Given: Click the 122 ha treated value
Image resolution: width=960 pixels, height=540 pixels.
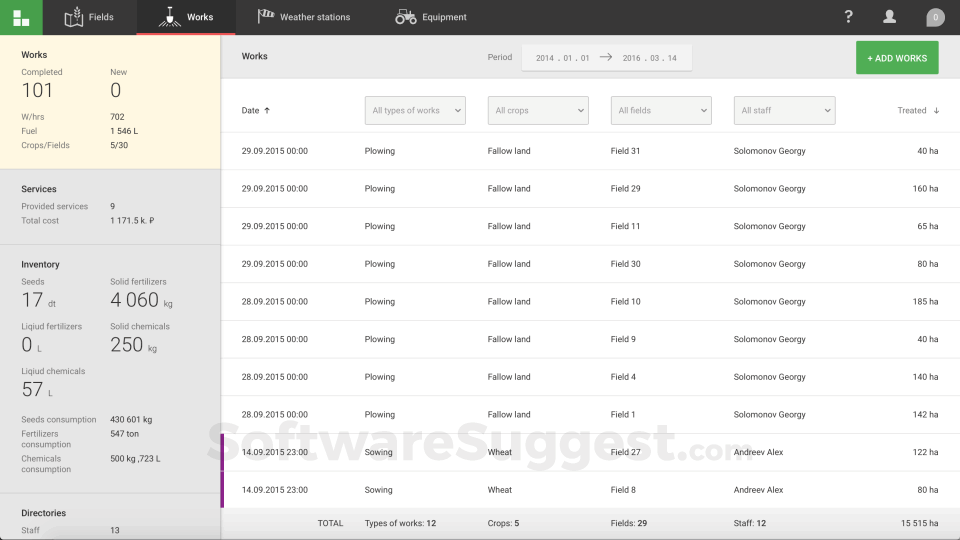Looking at the screenshot, I should click(x=925, y=452).
